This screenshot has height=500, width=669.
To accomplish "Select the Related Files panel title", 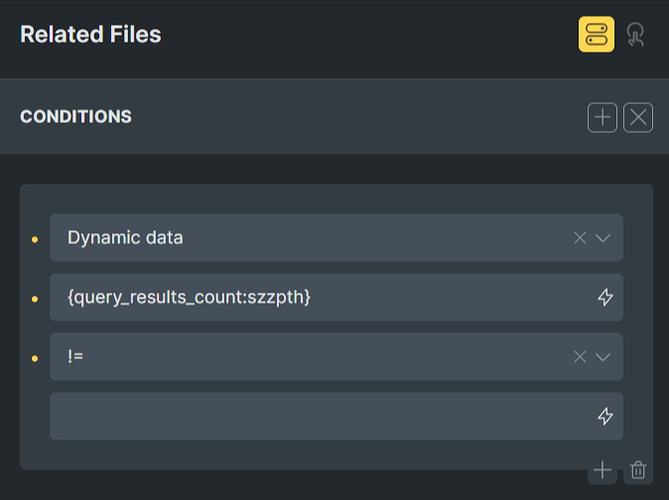I will 91,35.
